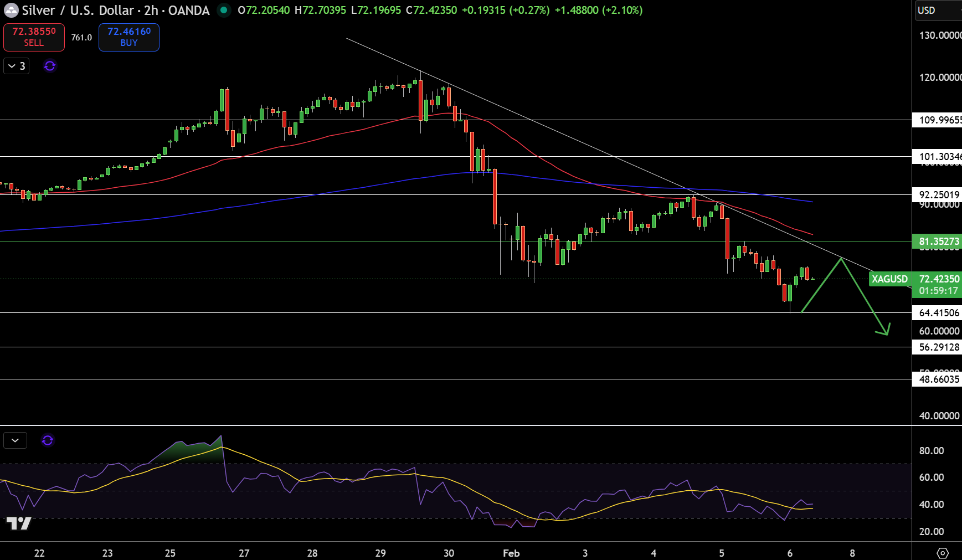The image size is (962, 560).
Task: Click the TradingView logo watermark
Action: point(18,523)
